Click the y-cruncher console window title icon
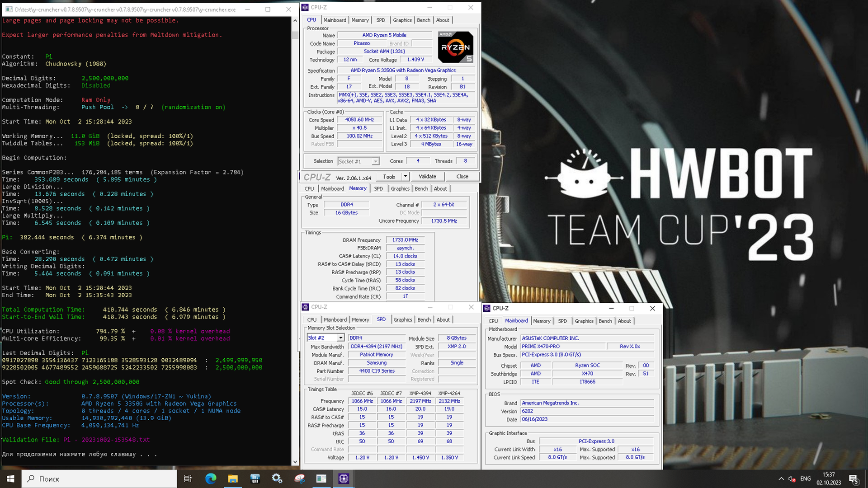This screenshot has height=488, width=868. point(8,9)
